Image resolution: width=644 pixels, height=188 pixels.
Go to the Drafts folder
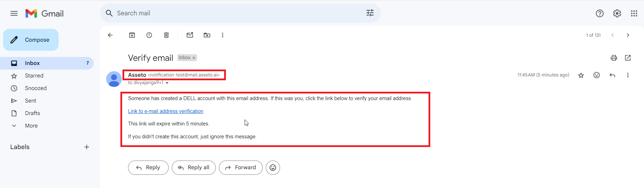(32, 113)
